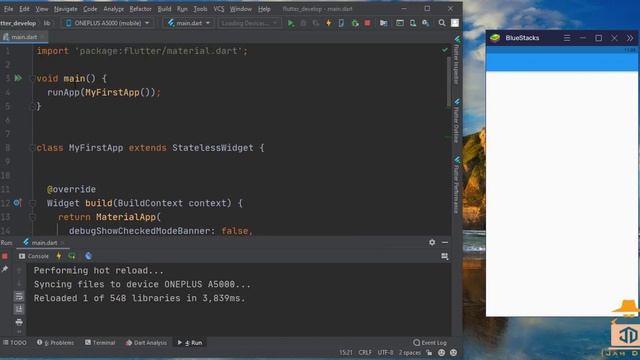This screenshot has width=640, height=360.
Task: Click the sad face feedback icon in status bar
Action: click(x=453, y=353)
